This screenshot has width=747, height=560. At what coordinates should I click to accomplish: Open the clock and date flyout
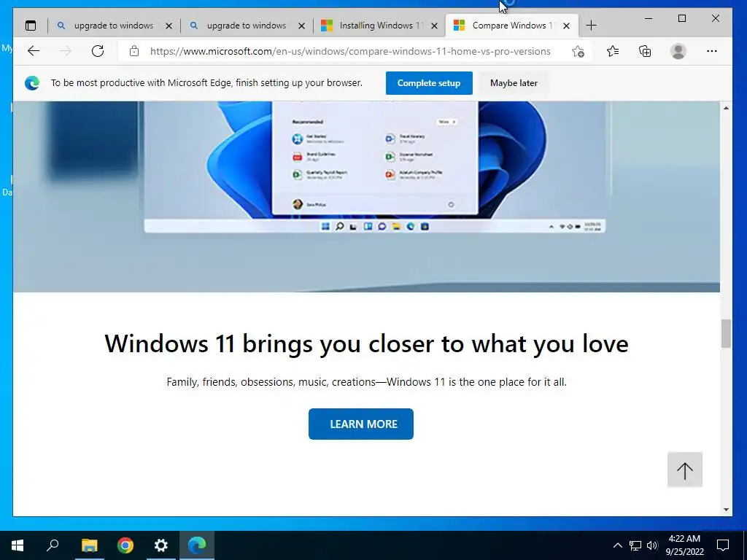pos(684,545)
